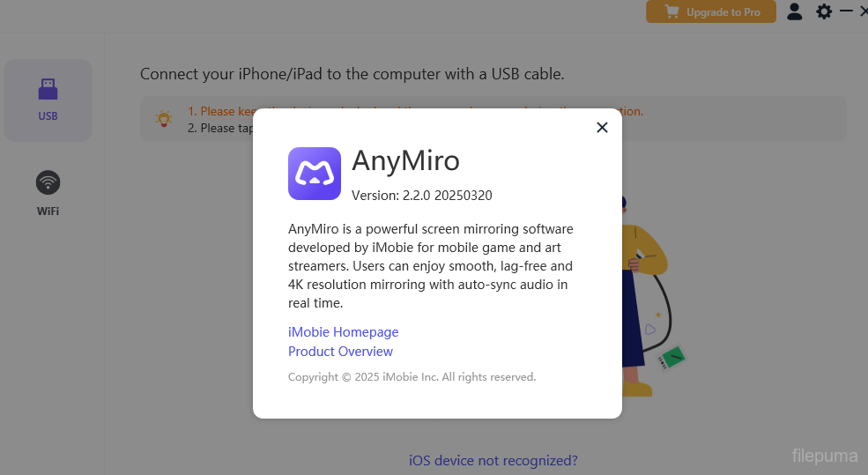The width and height of the screenshot is (868, 475).
Task: Click the iOS device not recognized link
Action: click(493, 460)
